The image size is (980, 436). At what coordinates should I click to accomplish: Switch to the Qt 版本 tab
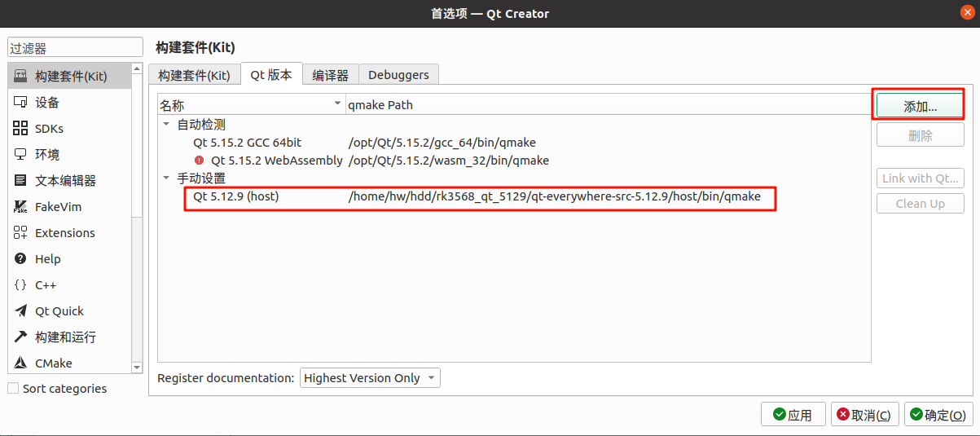coord(271,74)
